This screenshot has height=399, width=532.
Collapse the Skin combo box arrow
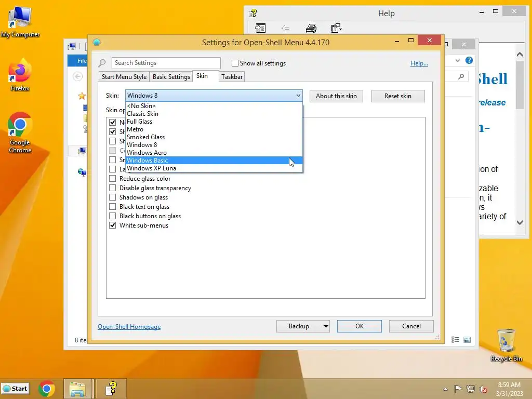tap(298, 96)
